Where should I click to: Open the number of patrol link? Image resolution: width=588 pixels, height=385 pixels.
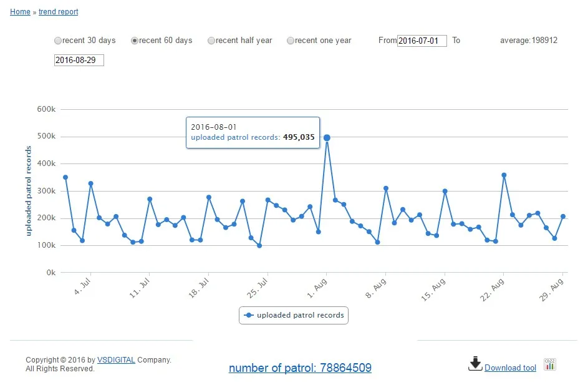[x=300, y=368]
